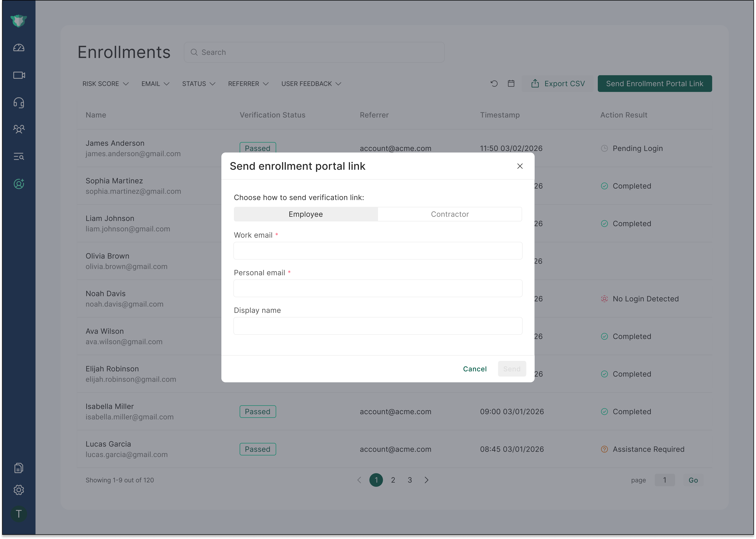Open the video camera section in sidebar
The image size is (756, 539).
pyautogui.click(x=19, y=75)
